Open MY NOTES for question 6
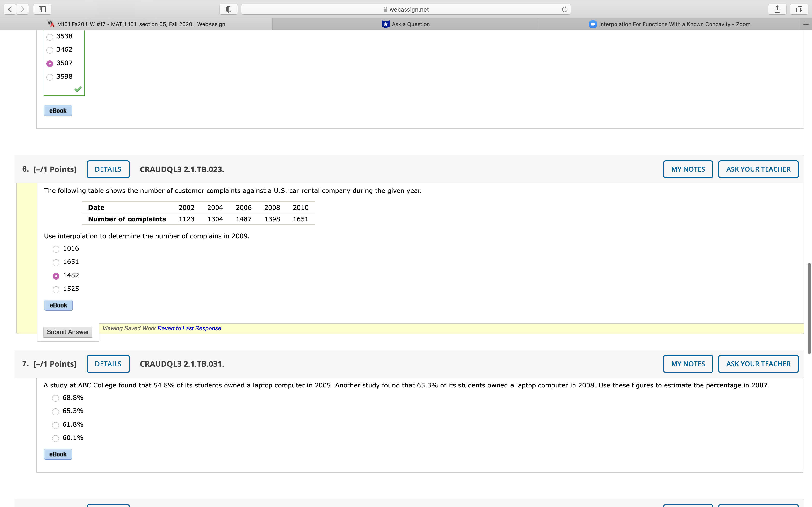The height and width of the screenshot is (507, 812). click(x=688, y=169)
